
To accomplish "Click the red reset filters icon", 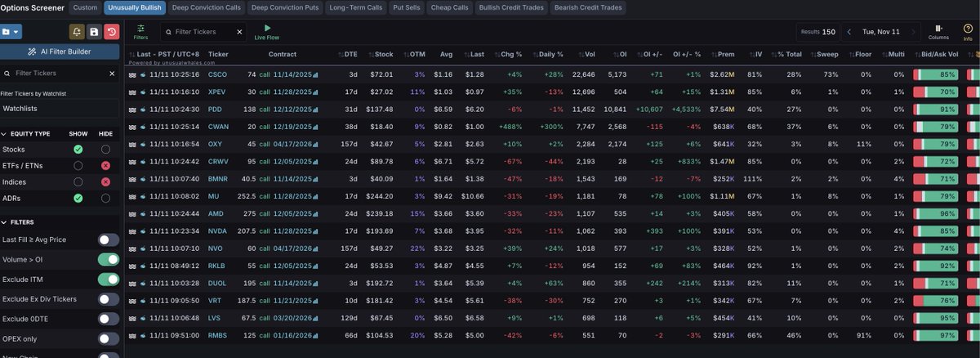I will point(112,32).
